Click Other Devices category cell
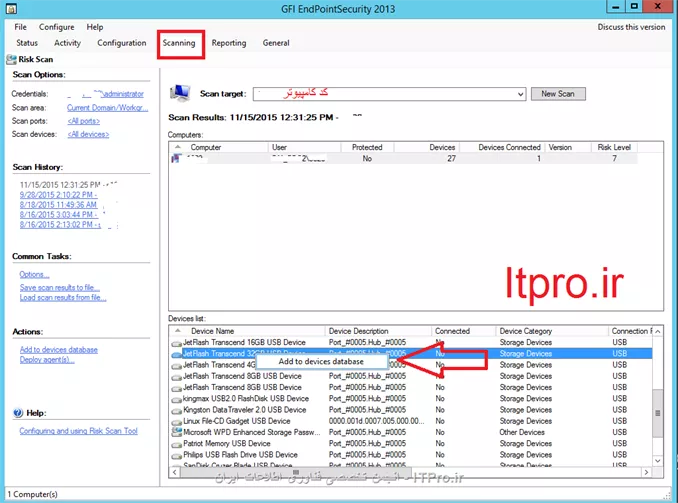 [522, 433]
